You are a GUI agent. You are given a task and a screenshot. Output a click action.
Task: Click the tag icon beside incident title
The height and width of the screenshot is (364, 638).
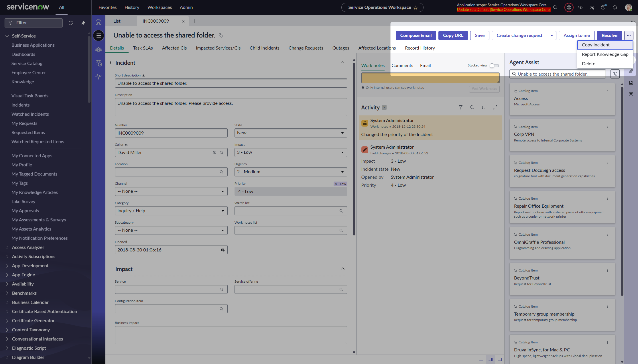(221, 36)
